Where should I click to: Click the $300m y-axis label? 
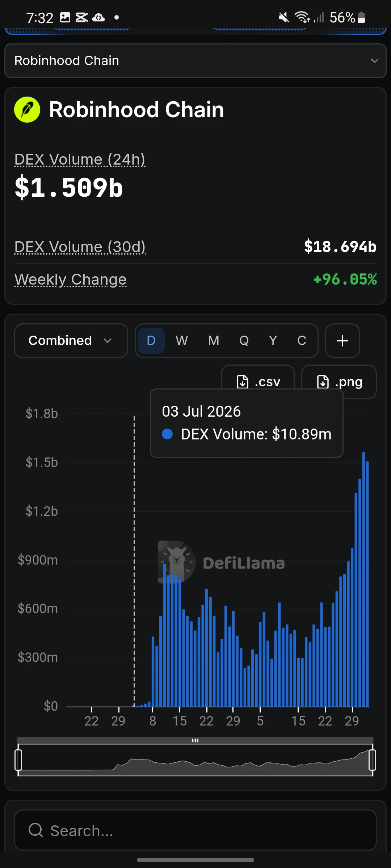38,657
